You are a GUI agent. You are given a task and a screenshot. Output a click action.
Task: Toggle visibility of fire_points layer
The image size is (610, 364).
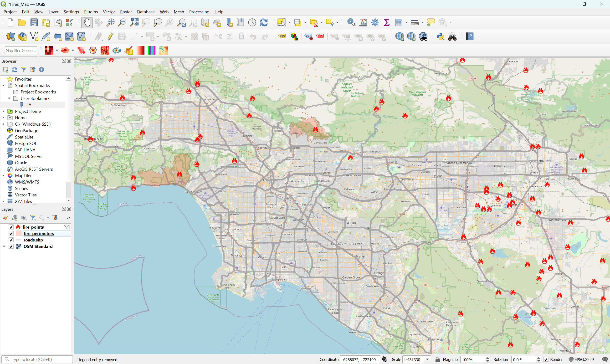tap(11, 227)
